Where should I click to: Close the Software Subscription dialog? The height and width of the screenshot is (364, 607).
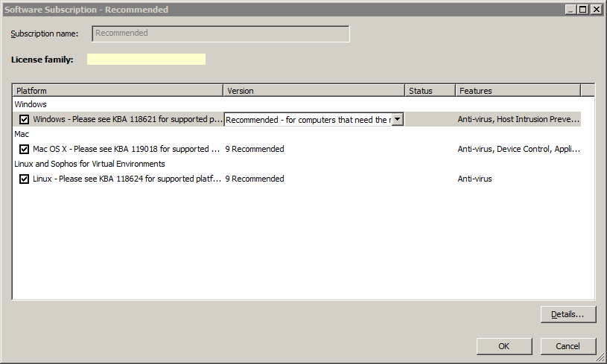point(596,10)
